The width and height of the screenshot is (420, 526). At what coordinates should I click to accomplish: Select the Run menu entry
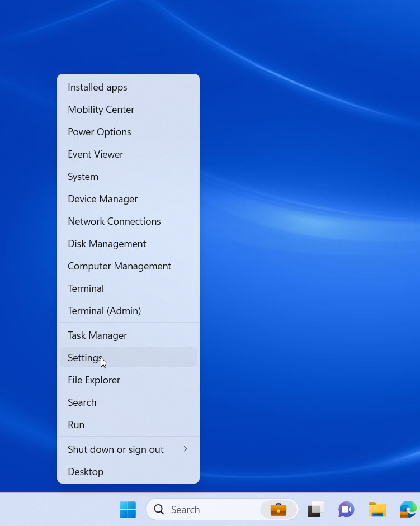(x=76, y=425)
